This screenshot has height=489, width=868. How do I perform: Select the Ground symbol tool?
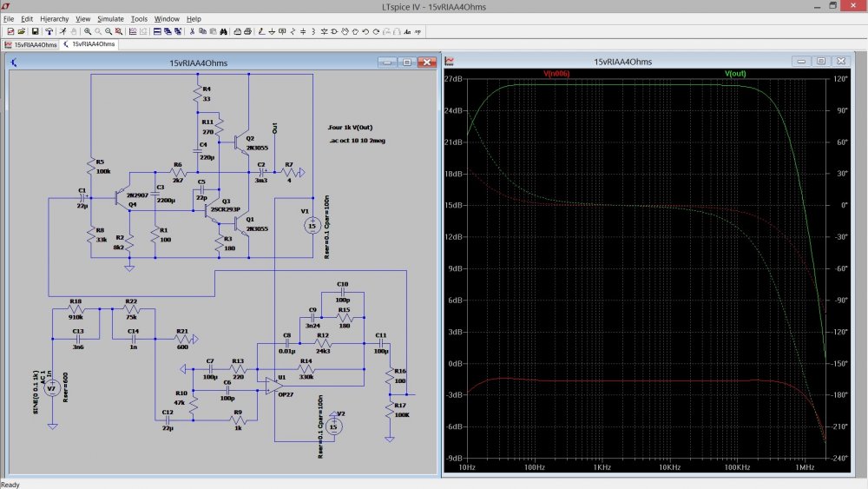(x=272, y=31)
